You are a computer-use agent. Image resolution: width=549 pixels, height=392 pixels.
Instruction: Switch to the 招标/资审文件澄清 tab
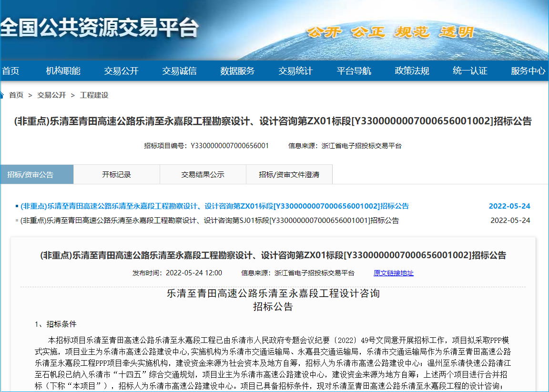click(289, 175)
